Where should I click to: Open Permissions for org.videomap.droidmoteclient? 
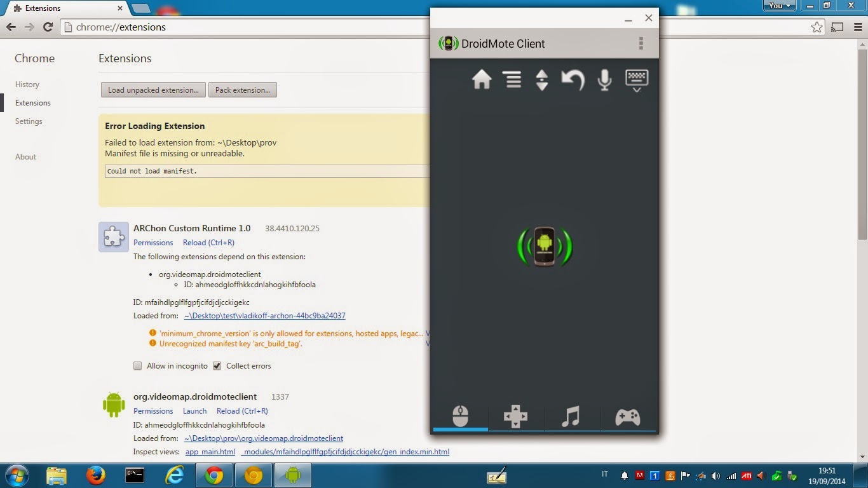(x=153, y=411)
